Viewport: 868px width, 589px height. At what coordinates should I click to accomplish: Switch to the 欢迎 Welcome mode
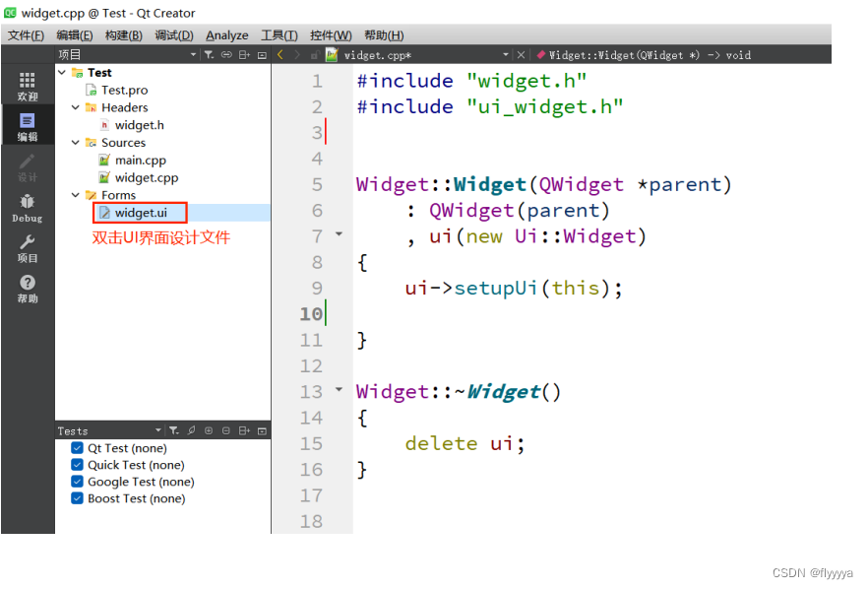[28, 86]
